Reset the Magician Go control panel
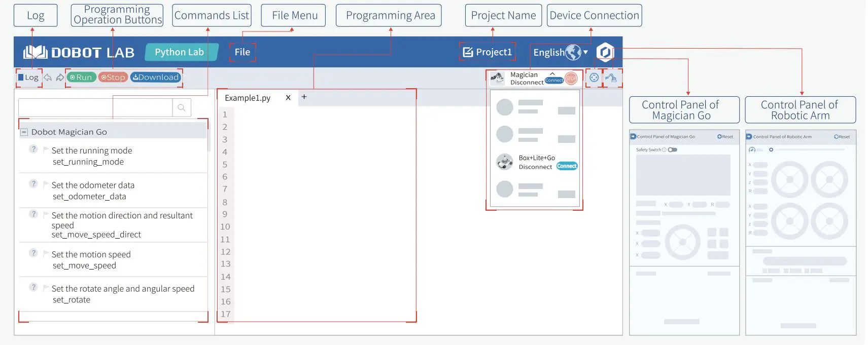Viewport: 868px width, 345px height. (x=725, y=136)
